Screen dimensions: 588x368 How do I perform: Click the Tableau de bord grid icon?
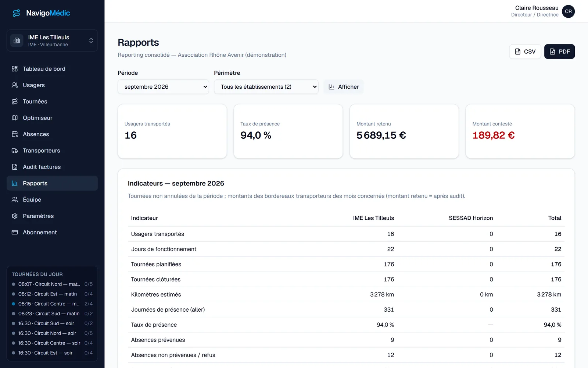click(15, 69)
